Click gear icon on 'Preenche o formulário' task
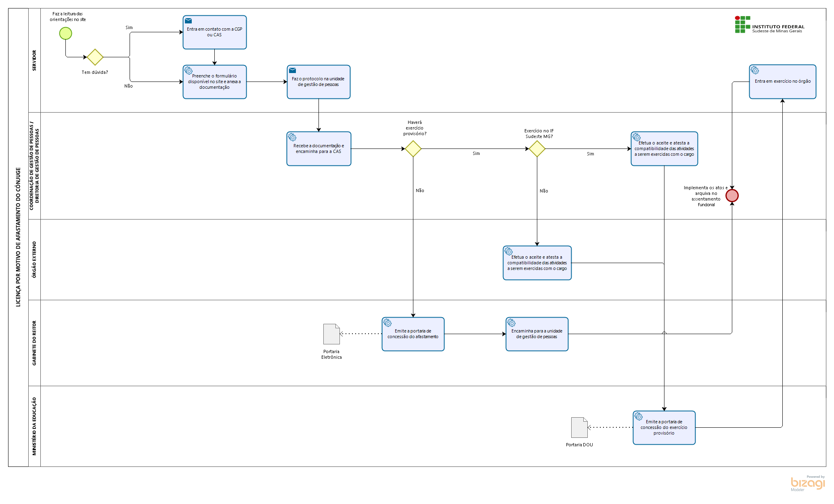The image size is (834, 504). pos(189,71)
